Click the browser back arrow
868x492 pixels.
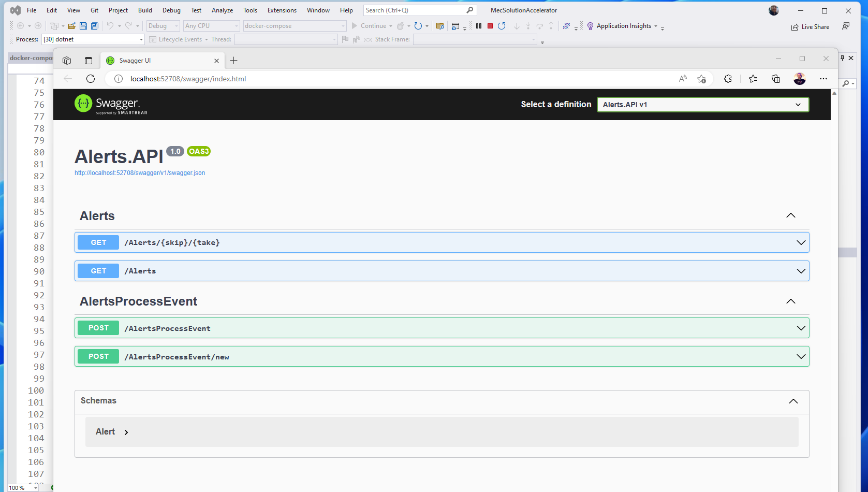tap(68, 79)
